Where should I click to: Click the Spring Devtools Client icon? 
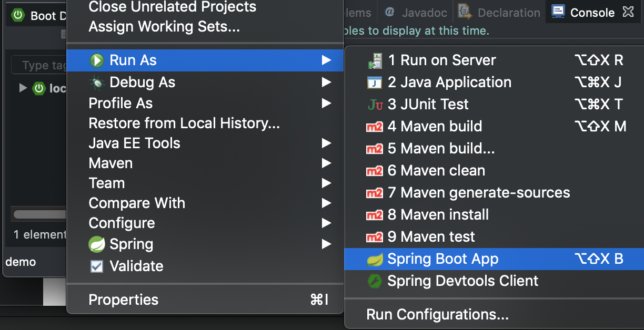(x=374, y=281)
